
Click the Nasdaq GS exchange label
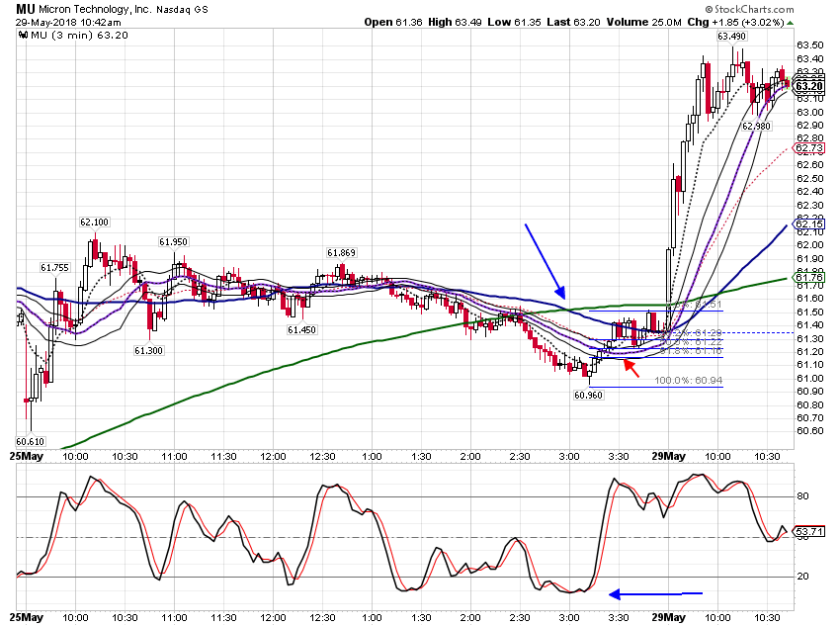click(x=182, y=10)
